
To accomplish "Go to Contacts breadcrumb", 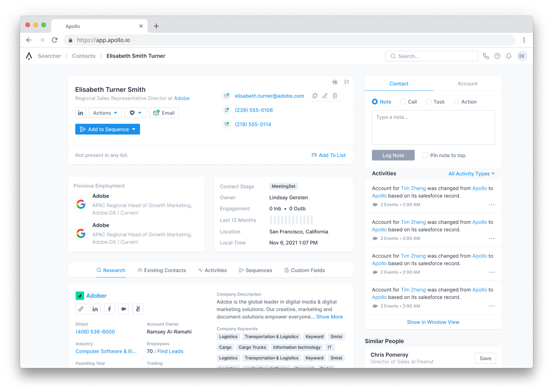I will click(84, 56).
